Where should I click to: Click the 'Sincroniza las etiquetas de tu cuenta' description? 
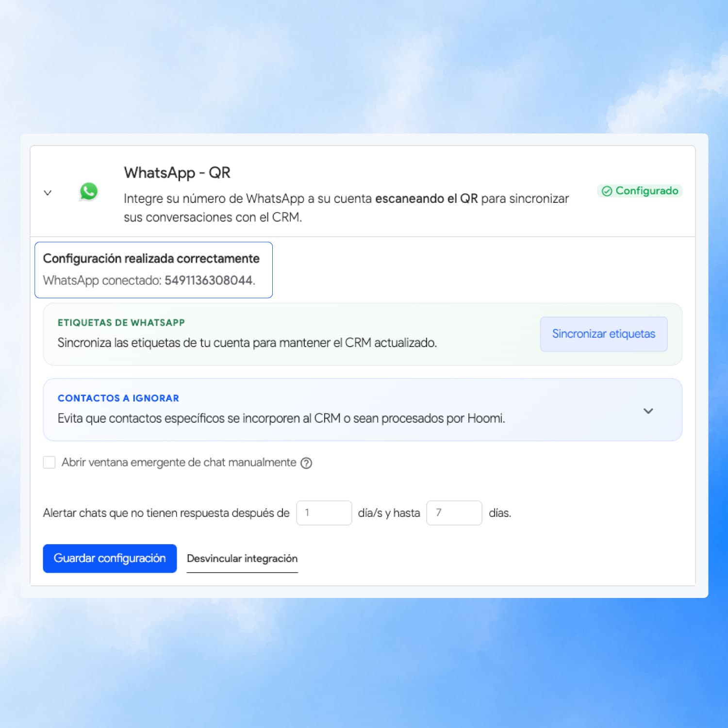click(247, 343)
